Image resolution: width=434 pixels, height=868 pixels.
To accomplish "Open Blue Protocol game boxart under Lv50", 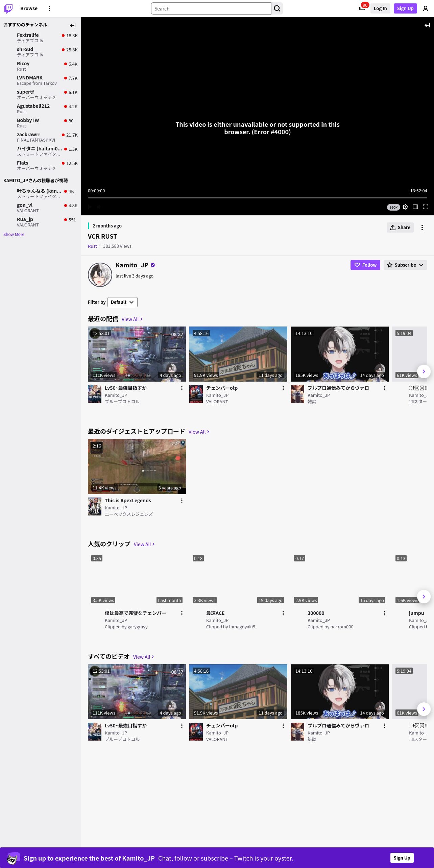I will [x=95, y=394].
